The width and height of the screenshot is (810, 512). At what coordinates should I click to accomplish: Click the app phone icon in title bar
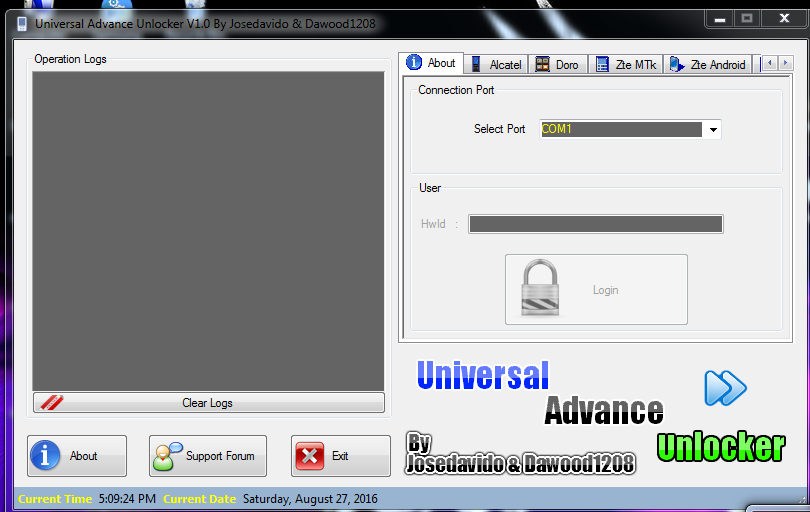(x=22, y=24)
